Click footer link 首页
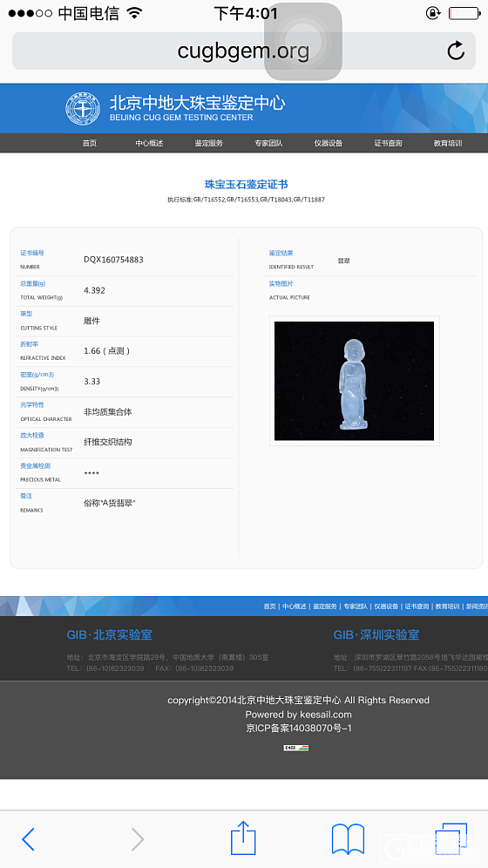Screen dimensions: 488x868 point(269,607)
